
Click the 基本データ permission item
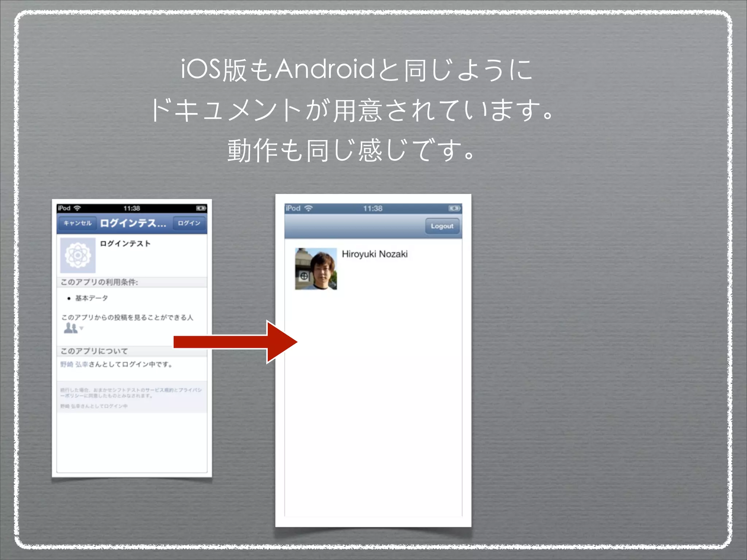point(91,298)
